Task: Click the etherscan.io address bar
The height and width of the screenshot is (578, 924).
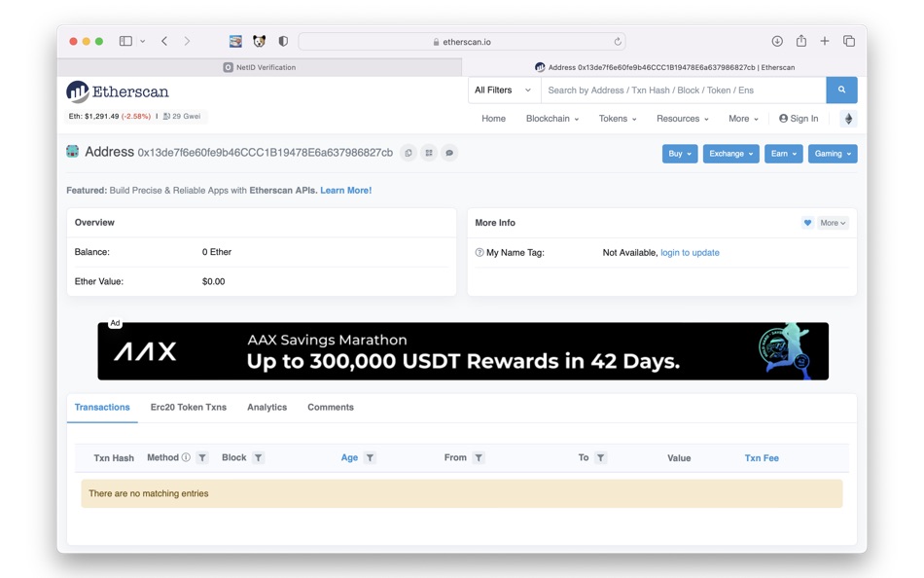Action: (x=462, y=42)
